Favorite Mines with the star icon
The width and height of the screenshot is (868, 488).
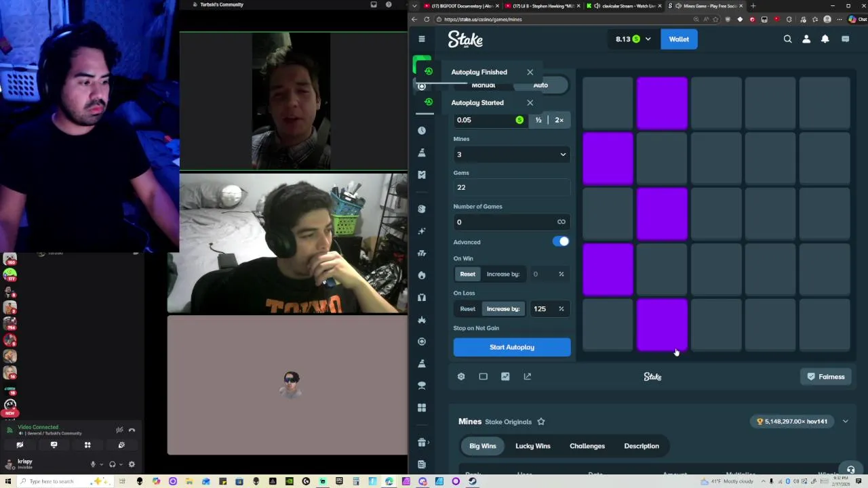coord(541,422)
